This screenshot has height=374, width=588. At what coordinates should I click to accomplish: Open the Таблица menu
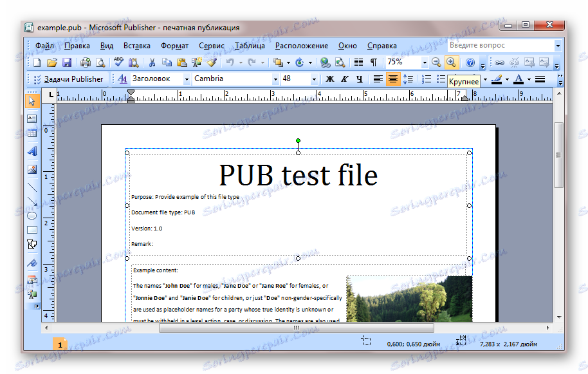pos(250,46)
